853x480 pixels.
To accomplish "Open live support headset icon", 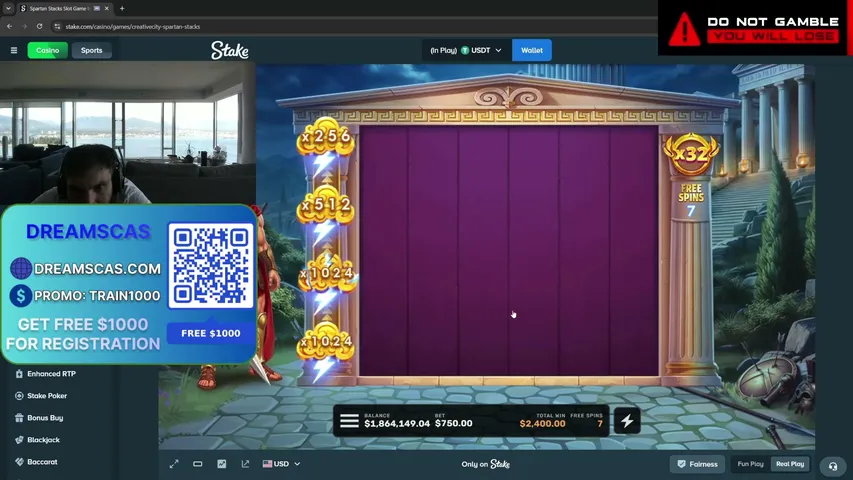I will point(833,466).
